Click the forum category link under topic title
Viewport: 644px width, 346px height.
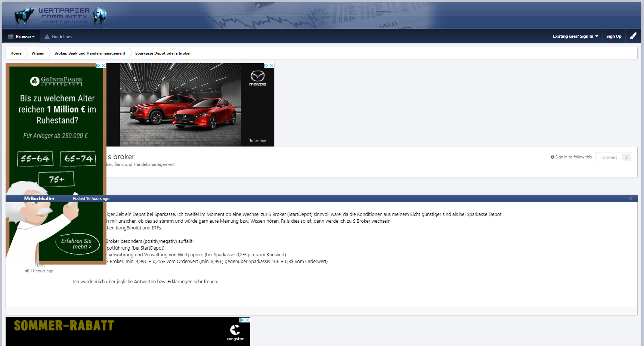click(x=140, y=164)
